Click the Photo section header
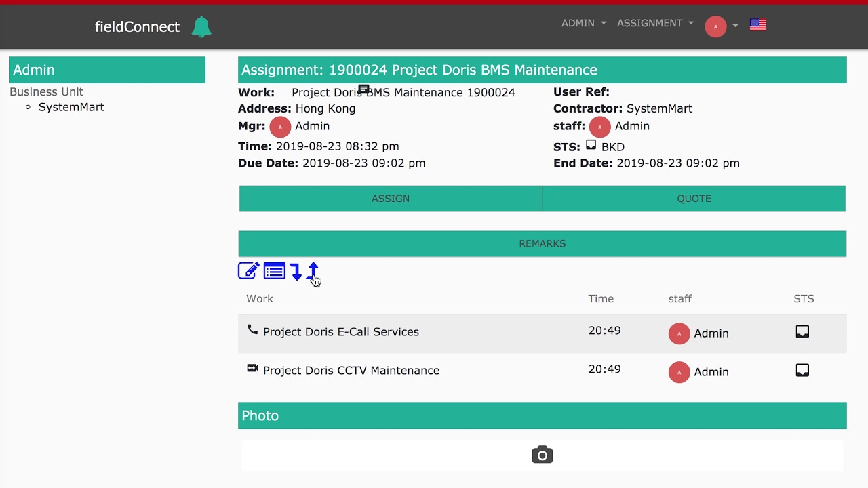Screen dimensions: 868x488 click(x=542, y=415)
